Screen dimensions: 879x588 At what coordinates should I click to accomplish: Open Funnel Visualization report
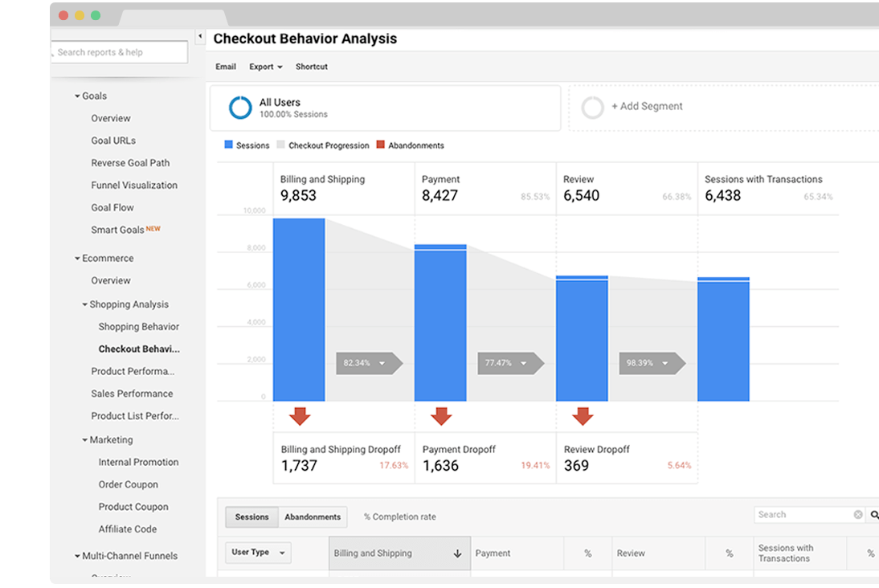coord(134,185)
